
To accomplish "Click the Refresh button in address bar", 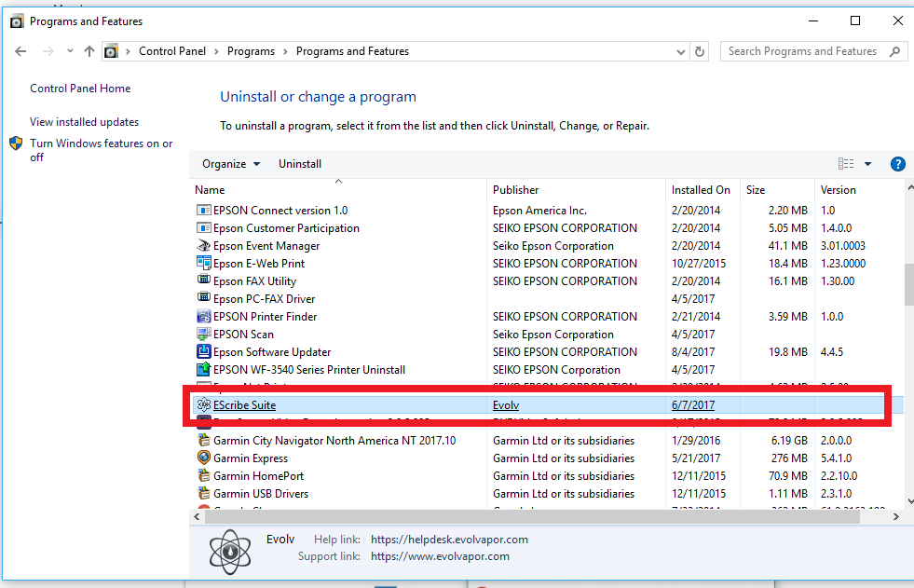I will [701, 51].
